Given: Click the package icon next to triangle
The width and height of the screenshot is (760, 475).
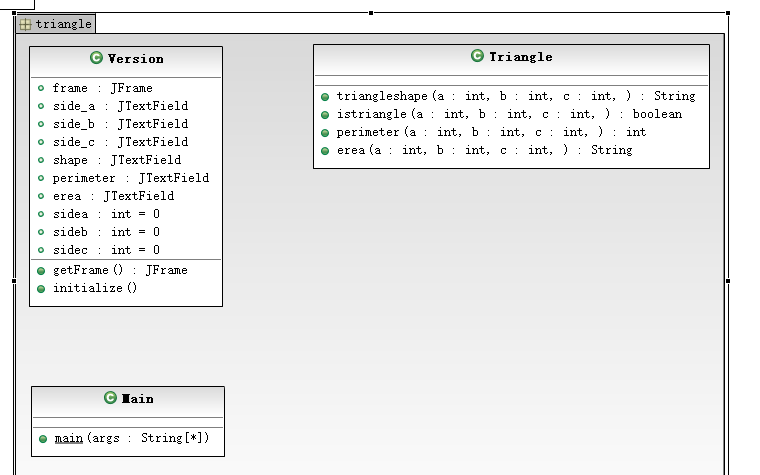Looking at the screenshot, I should click(25, 24).
